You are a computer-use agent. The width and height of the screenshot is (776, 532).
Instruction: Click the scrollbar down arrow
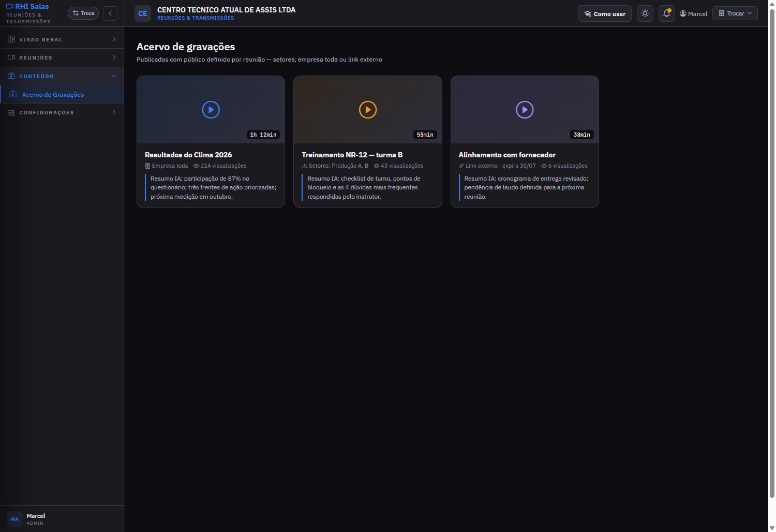point(772,528)
